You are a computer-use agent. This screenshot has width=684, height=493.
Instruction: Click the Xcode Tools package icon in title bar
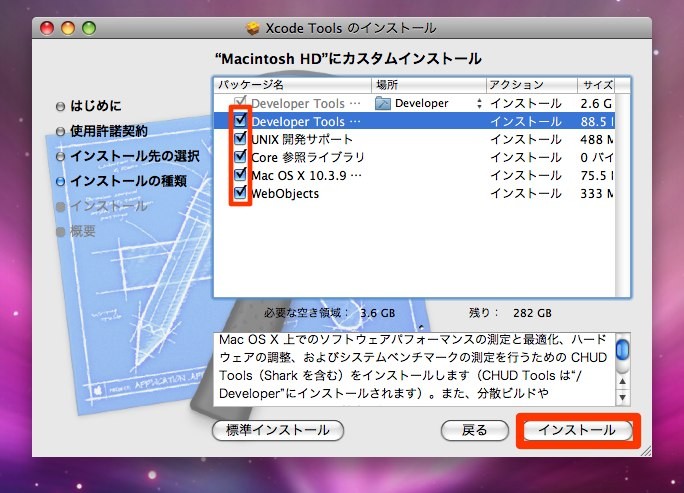tap(253, 28)
